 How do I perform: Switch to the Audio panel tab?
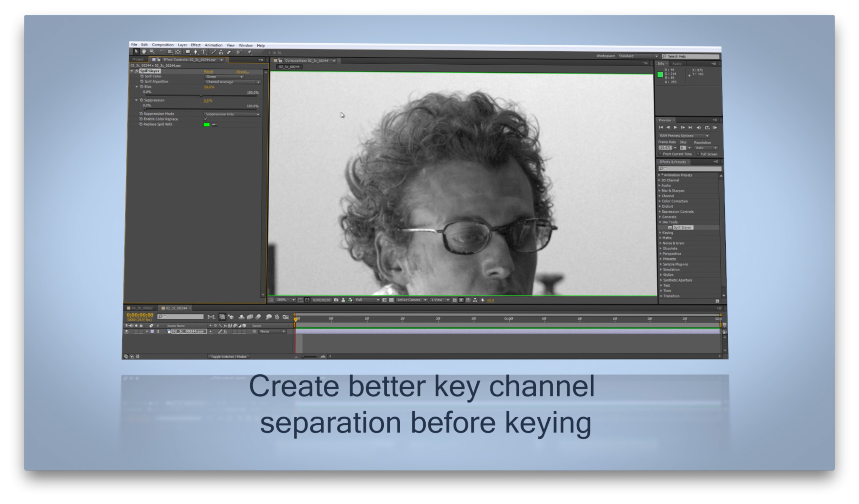click(677, 63)
